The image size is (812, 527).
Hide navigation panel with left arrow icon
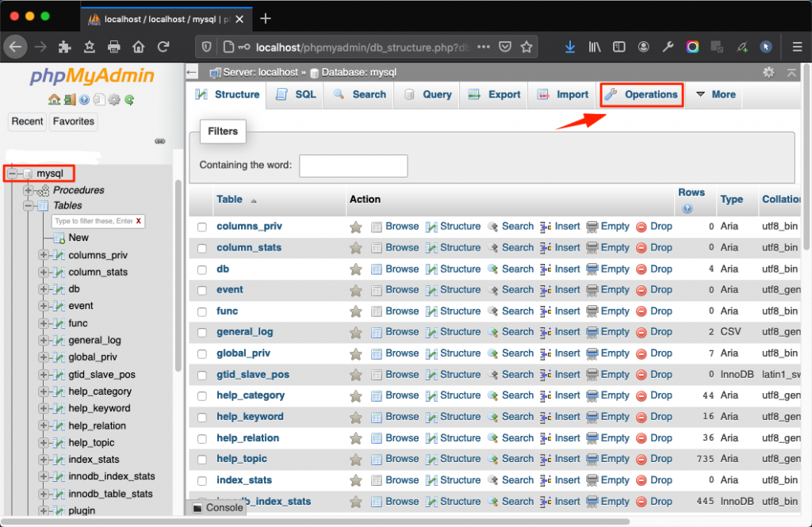click(x=192, y=72)
